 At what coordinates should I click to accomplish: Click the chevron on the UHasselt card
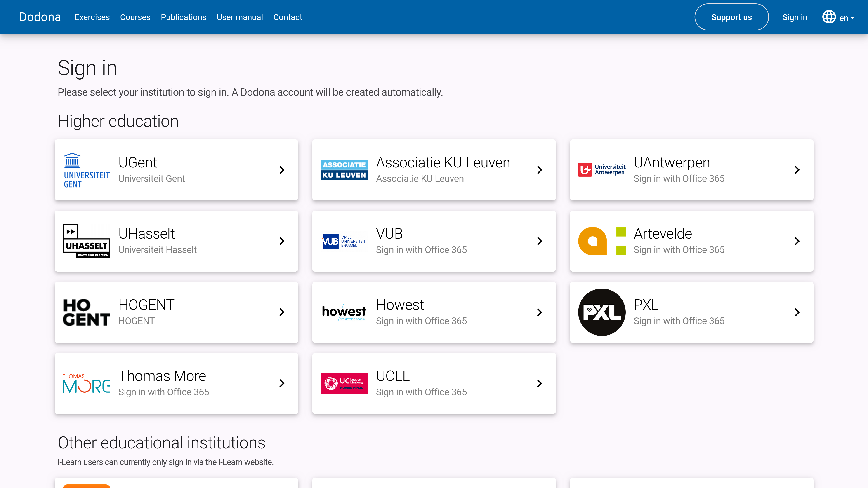pos(282,241)
